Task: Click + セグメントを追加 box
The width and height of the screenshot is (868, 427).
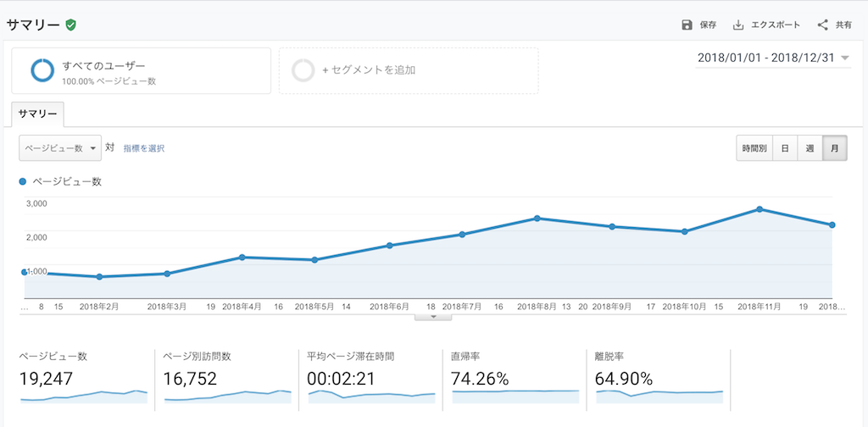Action: tap(409, 70)
